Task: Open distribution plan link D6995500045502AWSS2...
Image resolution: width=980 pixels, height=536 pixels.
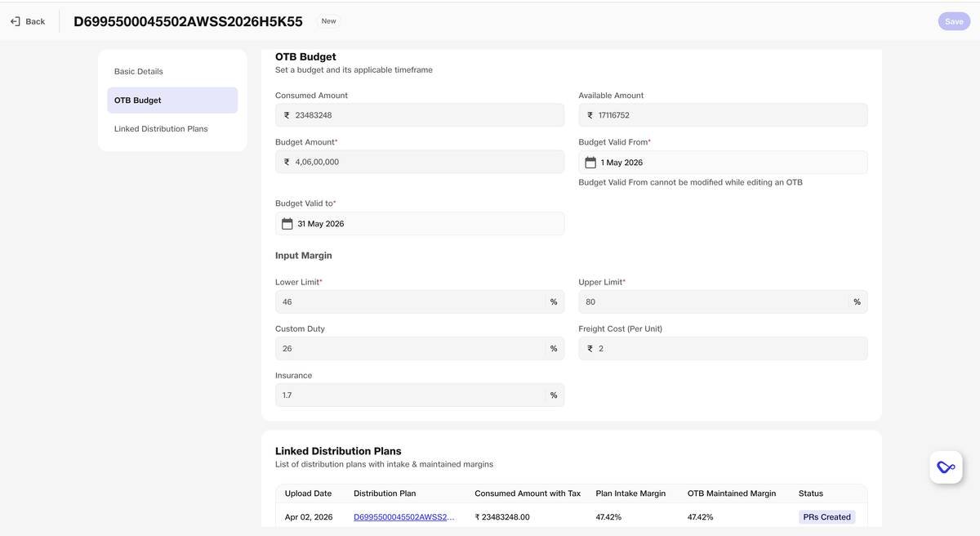Action: 405,517
